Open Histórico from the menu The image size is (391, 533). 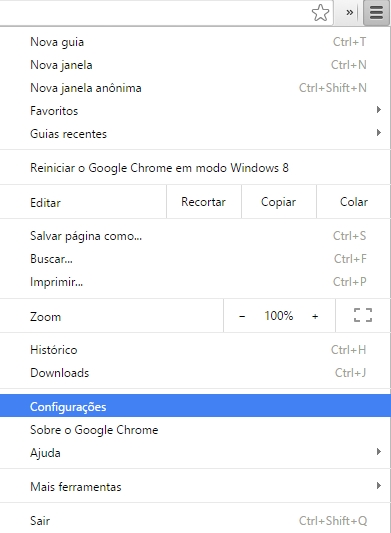tap(195, 350)
